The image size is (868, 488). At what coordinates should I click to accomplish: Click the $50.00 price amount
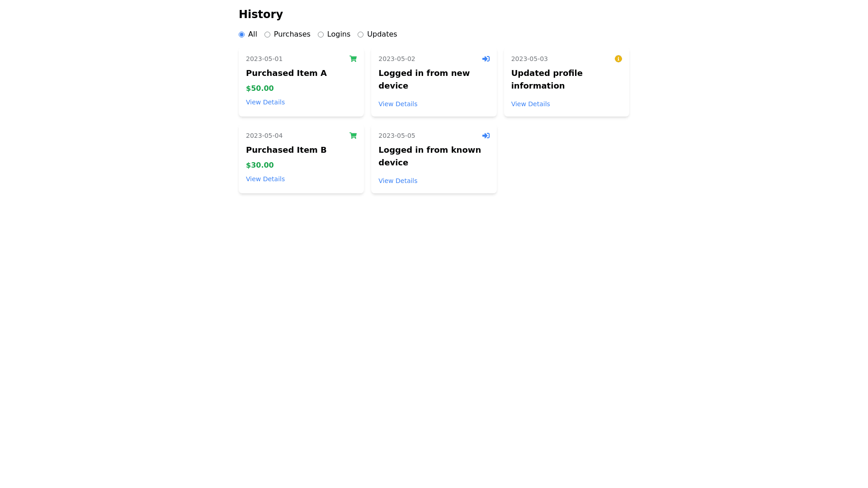pyautogui.click(x=259, y=89)
